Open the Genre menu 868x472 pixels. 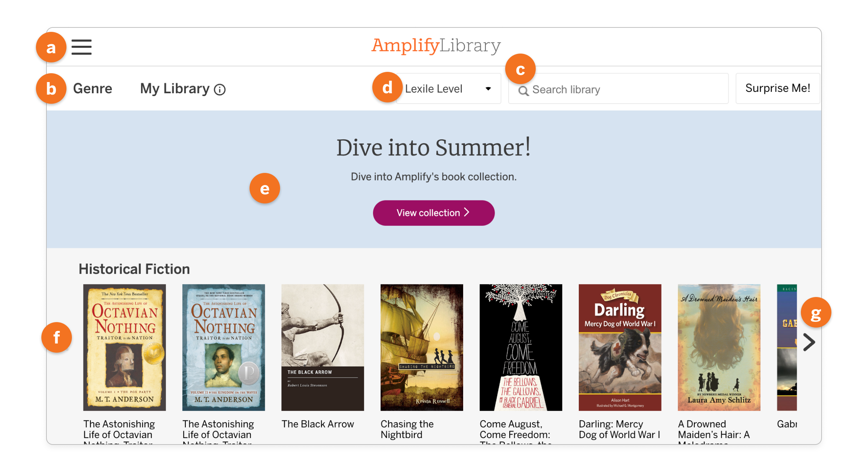point(92,88)
